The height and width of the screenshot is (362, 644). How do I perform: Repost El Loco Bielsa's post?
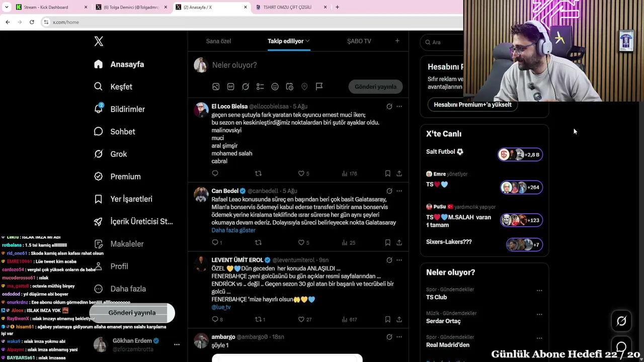click(258, 173)
